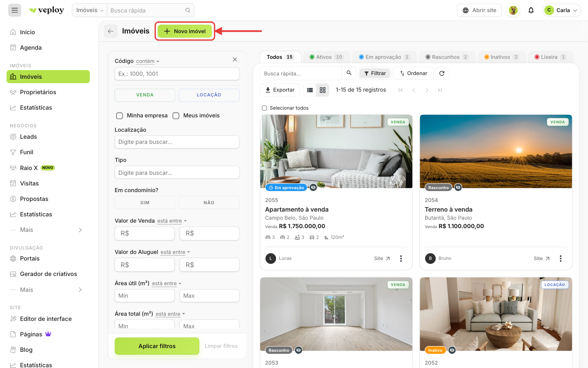Click the notifications bell icon
Image resolution: width=588 pixels, height=368 pixels.
531,10
